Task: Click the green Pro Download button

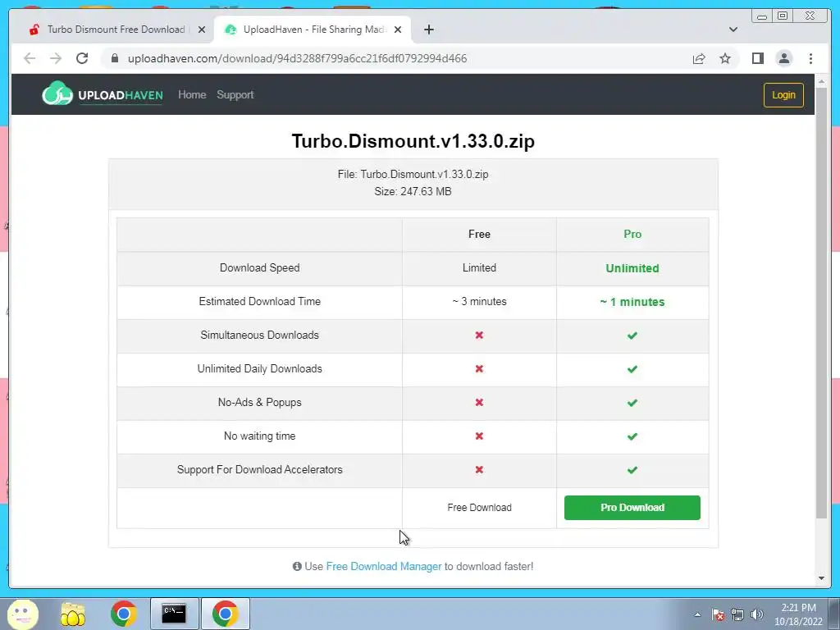Action: coord(632,507)
